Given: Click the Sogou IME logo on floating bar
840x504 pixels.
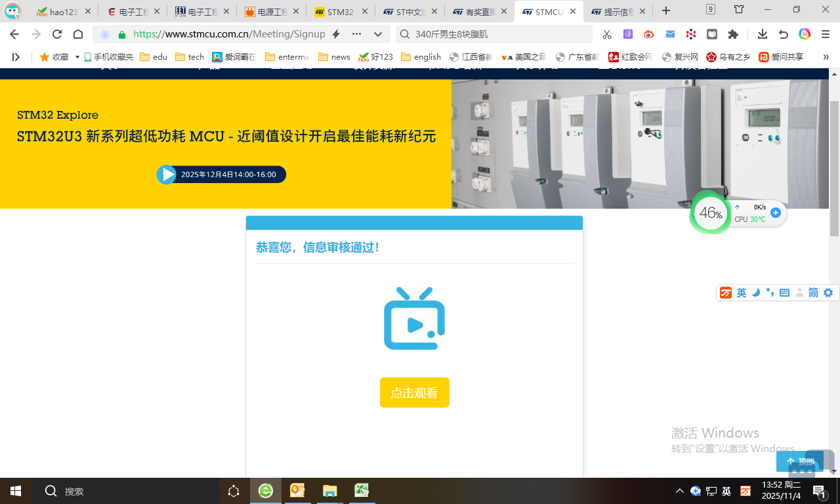Looking at the screenshot, I should (726, 293).
